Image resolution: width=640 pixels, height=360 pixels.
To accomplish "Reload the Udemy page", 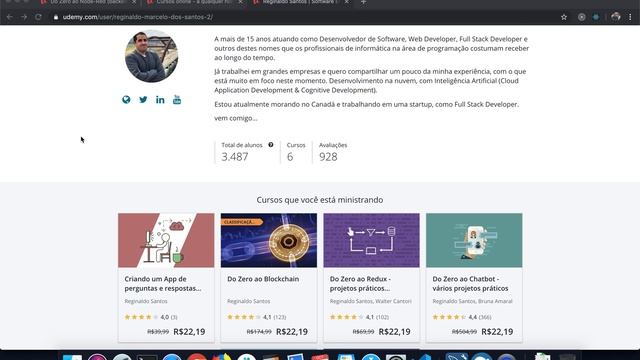I will tap(38, 17).
